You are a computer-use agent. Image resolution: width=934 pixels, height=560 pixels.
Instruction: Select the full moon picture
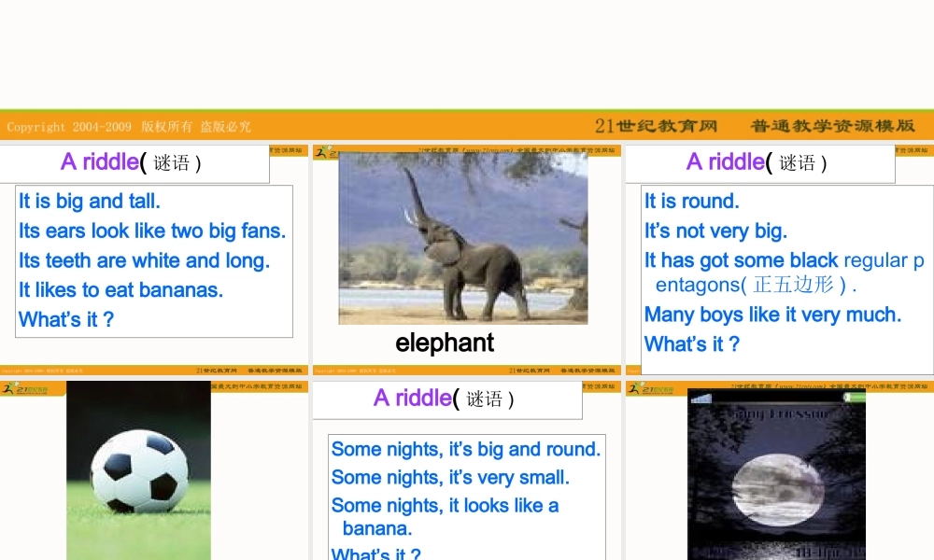click(x=776, y=476)
